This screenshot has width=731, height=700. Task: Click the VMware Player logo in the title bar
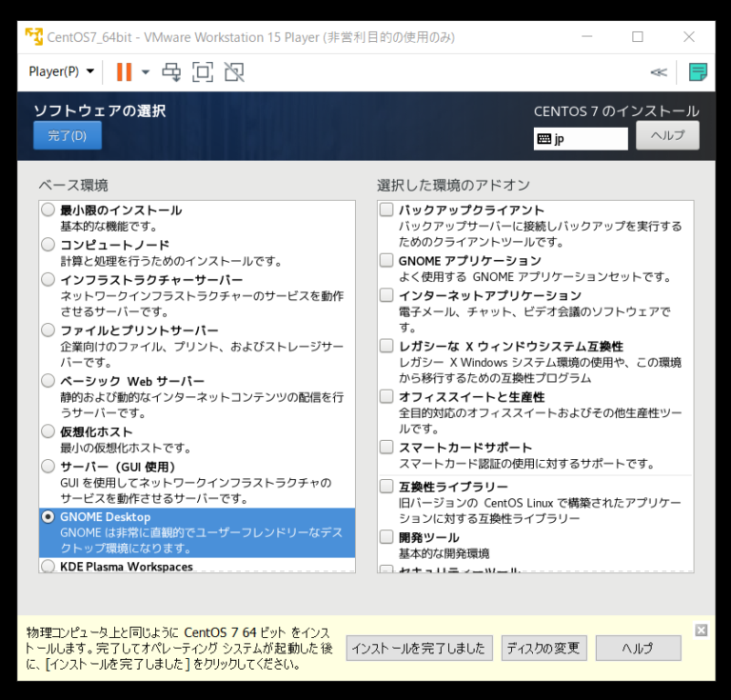pyautogui.click(x=33, y=37)
